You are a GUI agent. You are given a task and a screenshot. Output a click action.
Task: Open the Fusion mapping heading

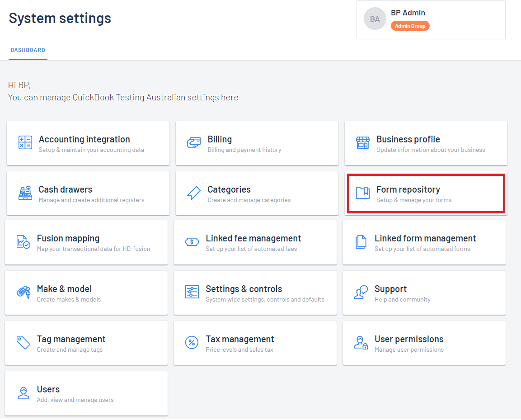point(68,238)
